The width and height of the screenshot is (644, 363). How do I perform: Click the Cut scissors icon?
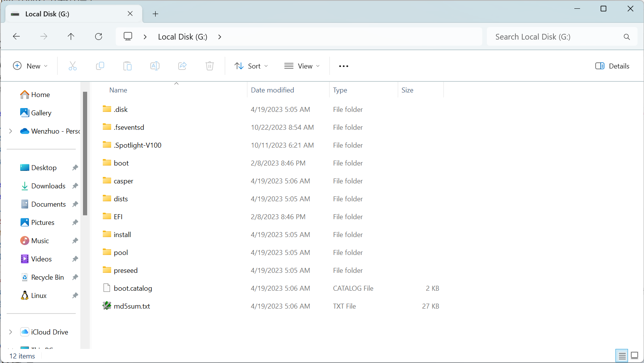[73, 66]
